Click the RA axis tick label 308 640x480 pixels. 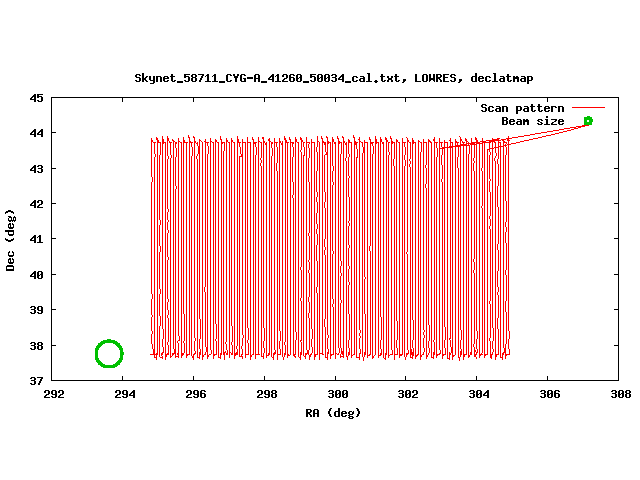click(621, 394)
